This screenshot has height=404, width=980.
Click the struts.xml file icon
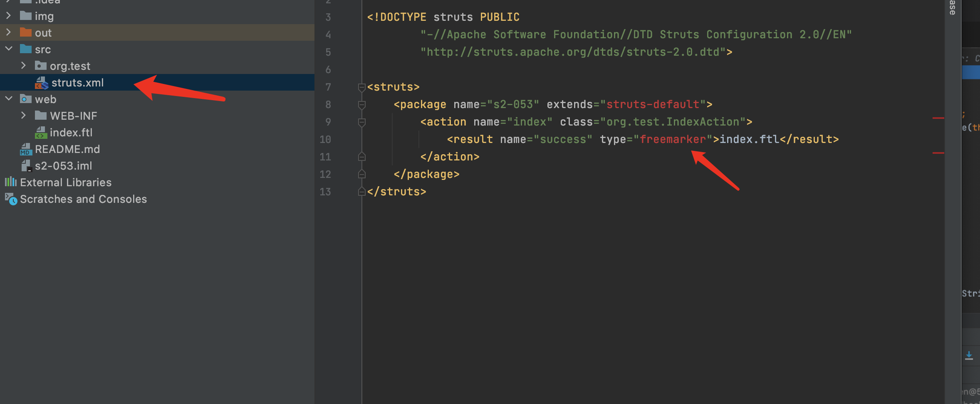pos(42,83)
